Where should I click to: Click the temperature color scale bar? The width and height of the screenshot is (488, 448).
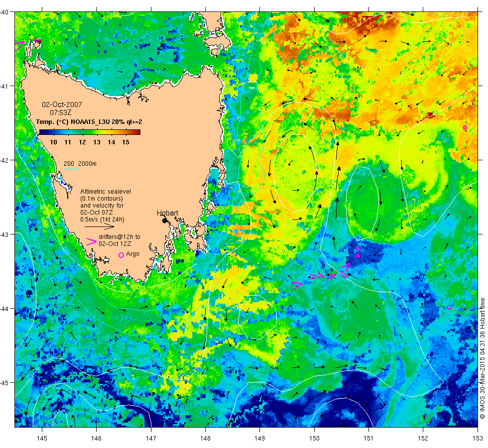[90, 132]
